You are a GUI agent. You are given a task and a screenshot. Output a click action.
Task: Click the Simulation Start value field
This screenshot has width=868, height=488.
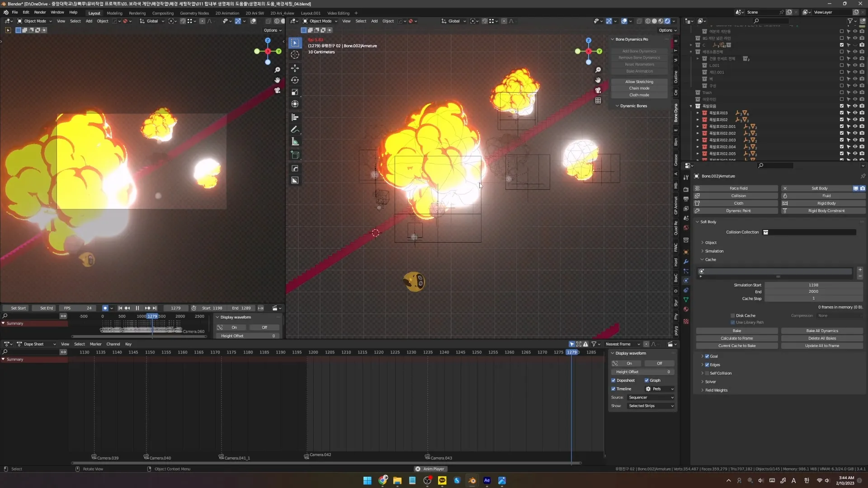(813, 285)
